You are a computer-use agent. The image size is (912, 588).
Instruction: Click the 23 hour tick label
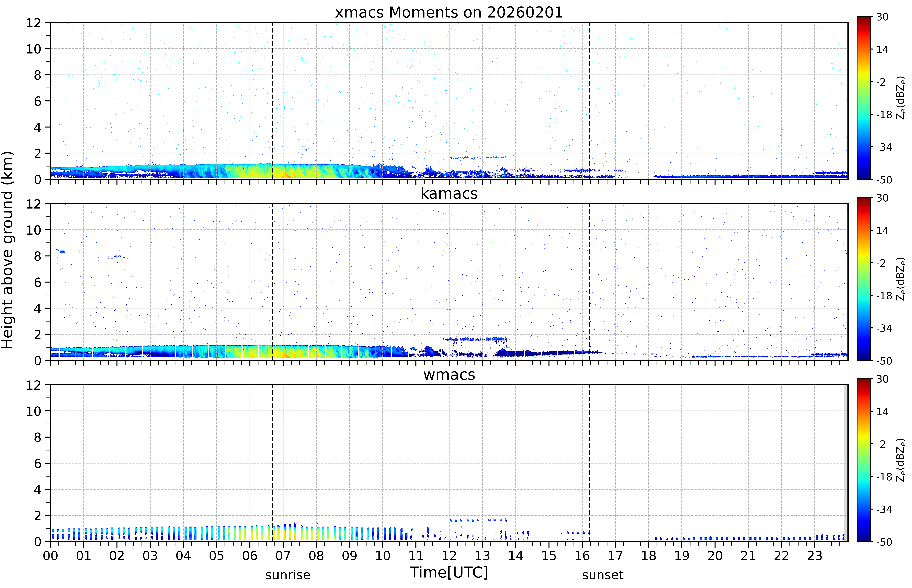pos(815,556)
